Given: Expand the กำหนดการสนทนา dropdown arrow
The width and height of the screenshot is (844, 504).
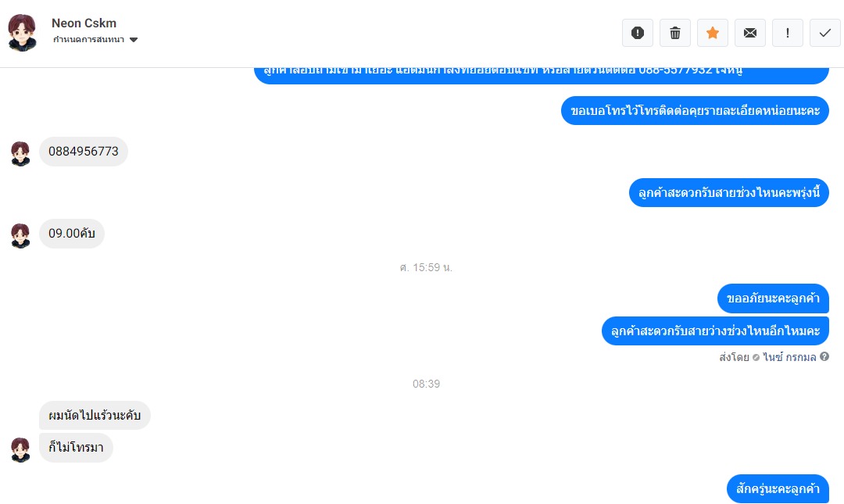Looking at the screenshot, I should [134, 40].
